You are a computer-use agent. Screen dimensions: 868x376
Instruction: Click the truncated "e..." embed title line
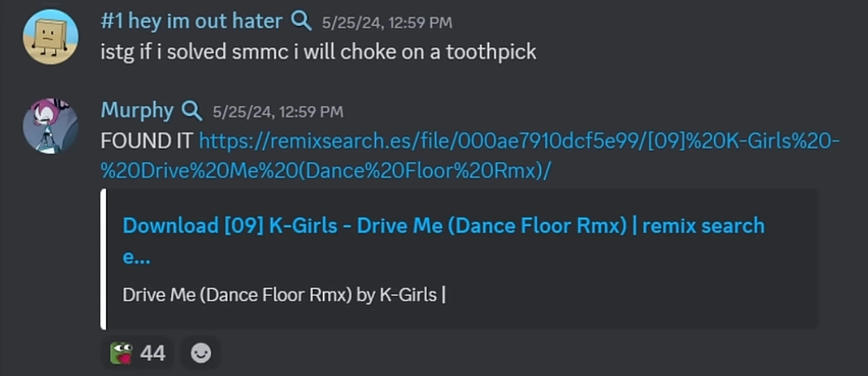click(136, 256)
